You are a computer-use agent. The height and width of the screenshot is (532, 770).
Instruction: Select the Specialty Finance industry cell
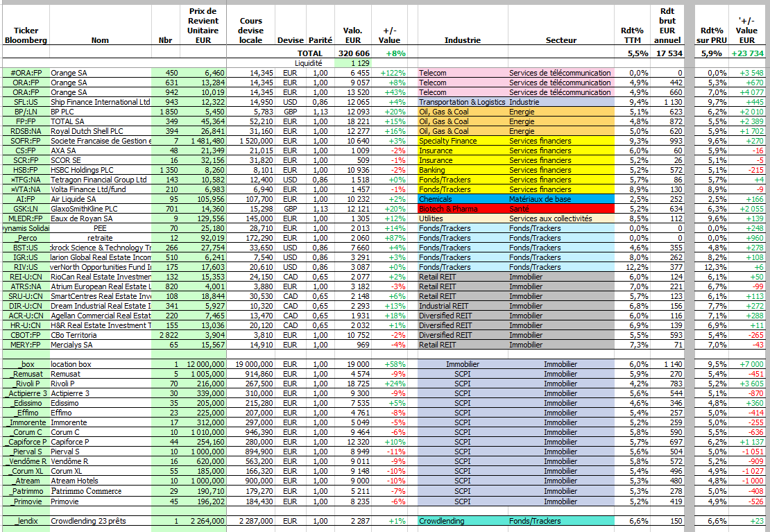463,141
